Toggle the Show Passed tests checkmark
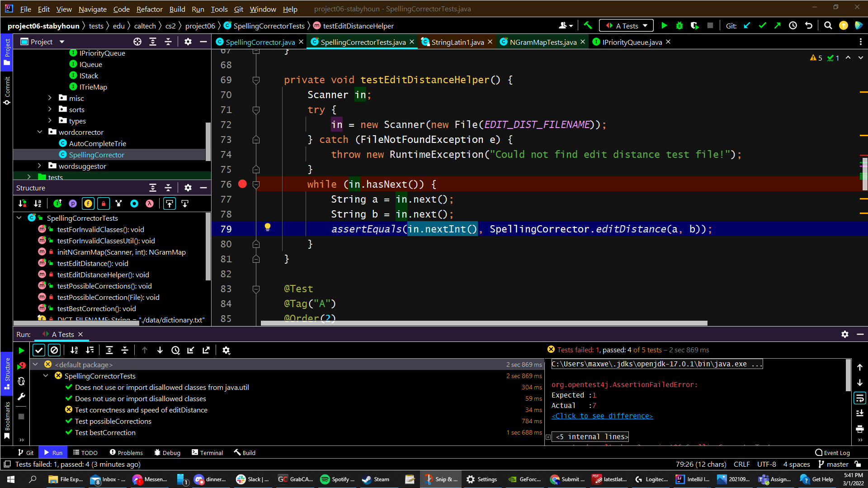This screenshot has height=488, width=868. pyautogui.click(x=39, y=350)
